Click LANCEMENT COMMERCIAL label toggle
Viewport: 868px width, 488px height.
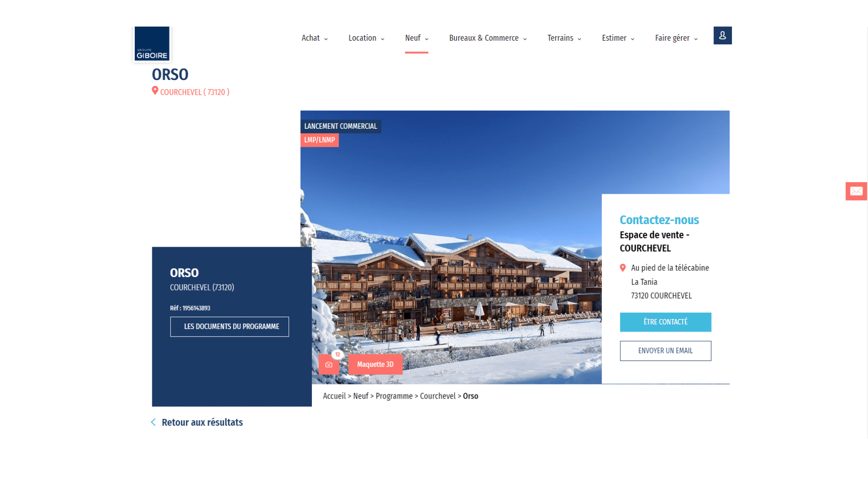click(x=340, y=126)
